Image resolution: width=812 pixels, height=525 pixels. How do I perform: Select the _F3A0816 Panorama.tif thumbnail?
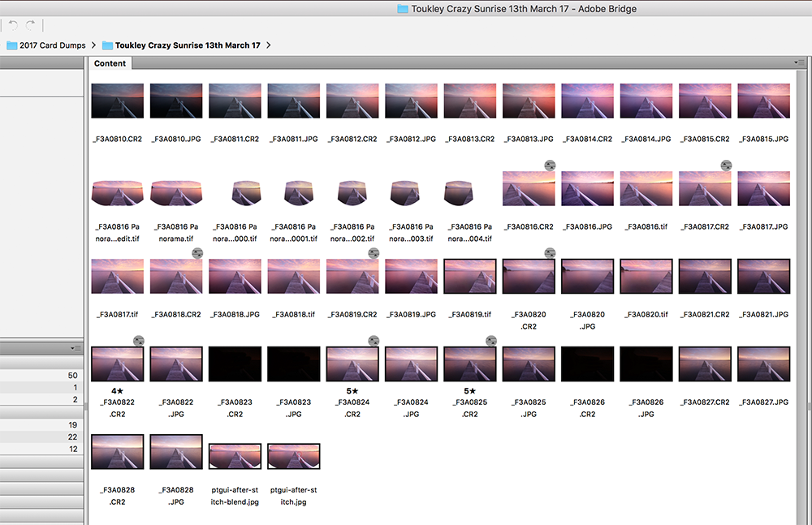point(176,192)
